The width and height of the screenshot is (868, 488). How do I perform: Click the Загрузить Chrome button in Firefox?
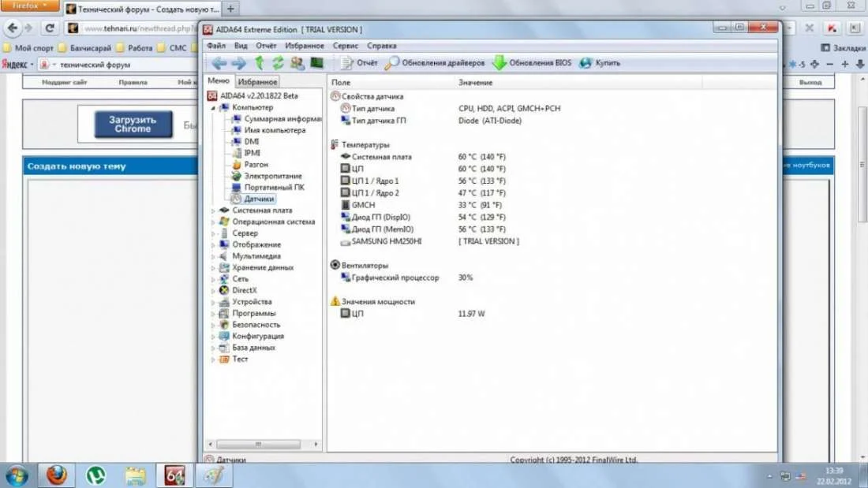(x=133, y=125)
